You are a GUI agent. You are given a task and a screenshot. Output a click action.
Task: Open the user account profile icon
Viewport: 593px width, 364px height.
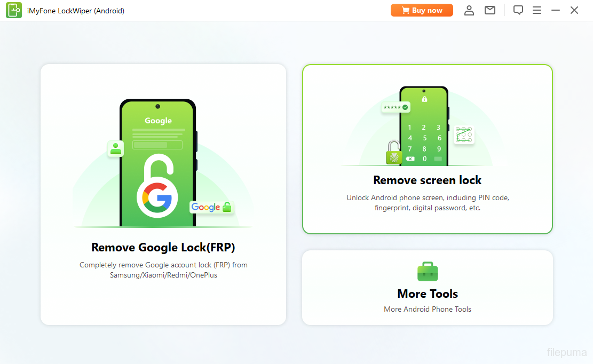[469, 10]
